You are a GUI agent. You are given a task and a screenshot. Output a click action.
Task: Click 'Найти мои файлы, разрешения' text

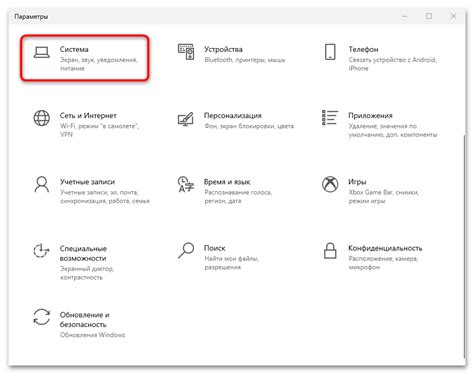point(231,263)
